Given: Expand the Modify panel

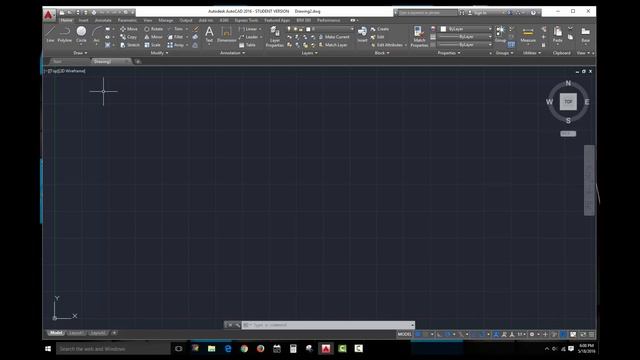Looking at the screenshot, I should coord(159,53).
